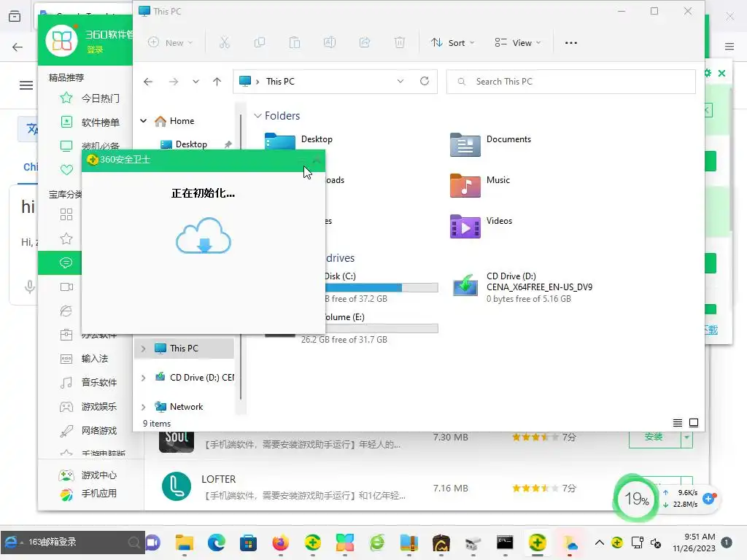Open 游戏中心 at 360 sidebar bottom
The height and width of the screenshot is (560, 747).
click(88, 475)
